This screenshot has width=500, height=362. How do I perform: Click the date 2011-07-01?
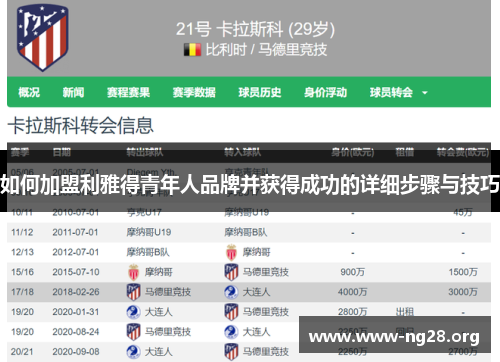[75, 232]
